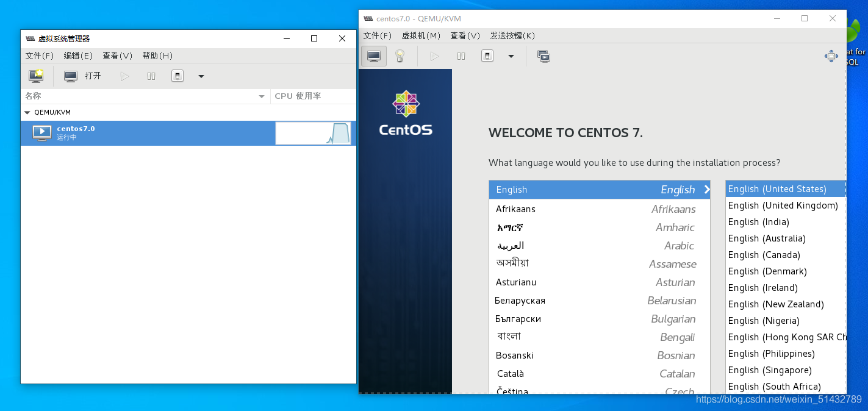Open power options arrow in centos7.0 toolbar
The height and width of the screenshot is (411, 868).
point(511,56)
